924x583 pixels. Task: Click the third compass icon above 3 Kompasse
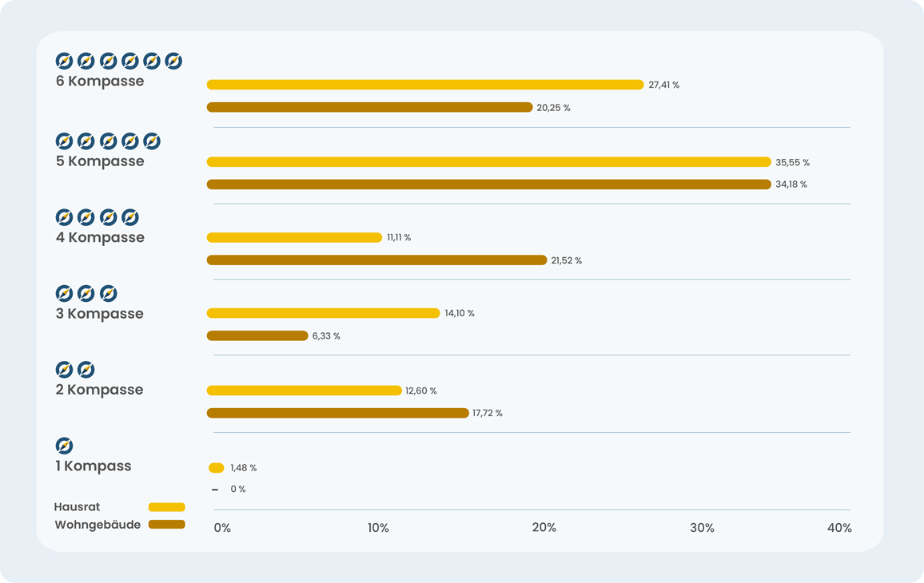pos(108,293)
